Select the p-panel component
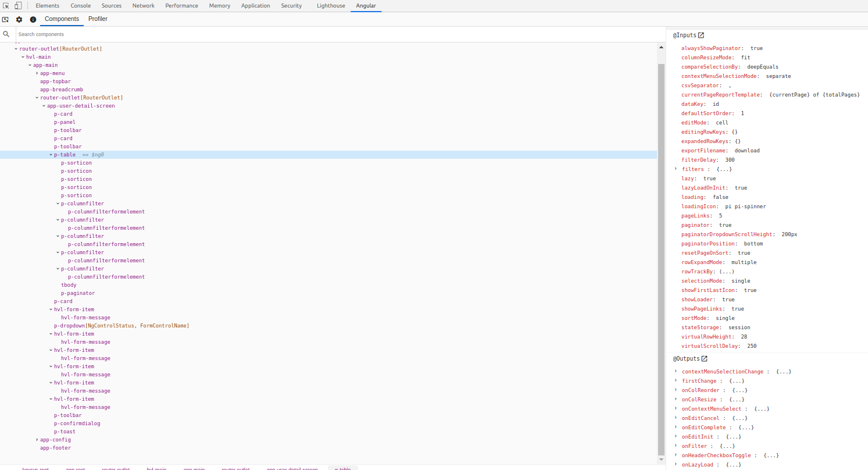This screenshot has height=470, width=868. pos(65,122)
